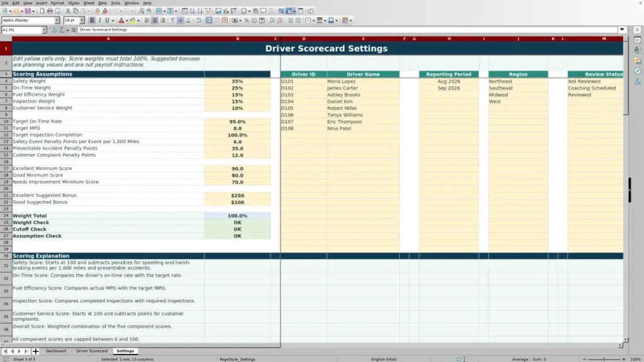644x362 pixels.
Task: Click the Increase Indent icon
Action: coord(291,20)
